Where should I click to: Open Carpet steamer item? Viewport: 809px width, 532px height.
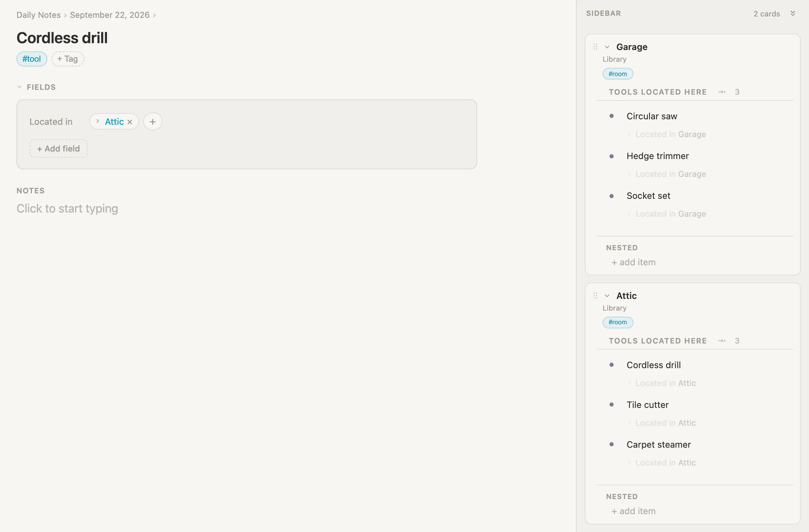tap(659, 445)
